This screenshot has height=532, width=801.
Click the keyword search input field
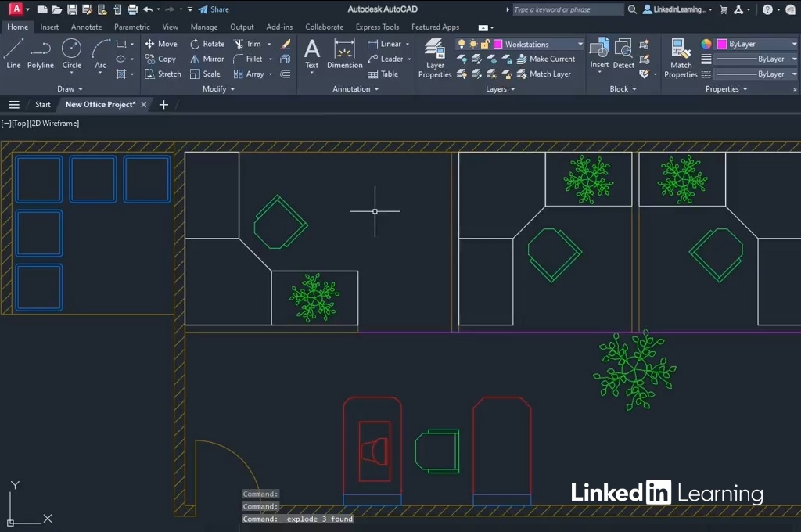click(x=567, y=9)
